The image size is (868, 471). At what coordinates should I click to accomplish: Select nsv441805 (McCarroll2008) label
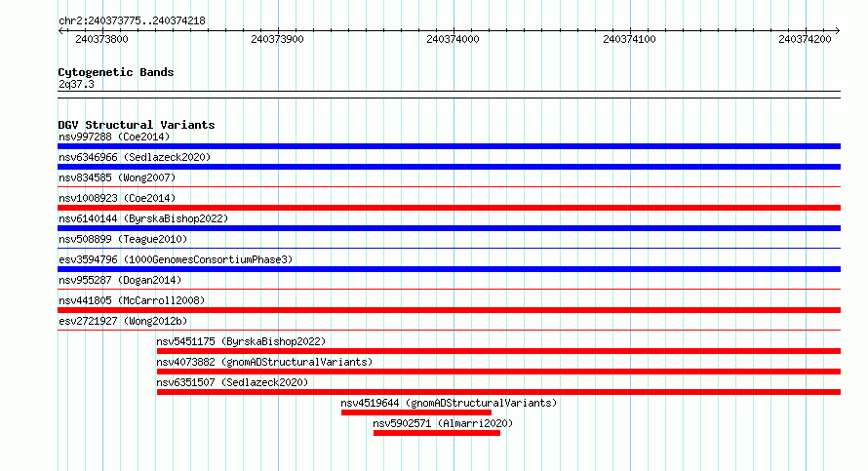tap(132, 300)
